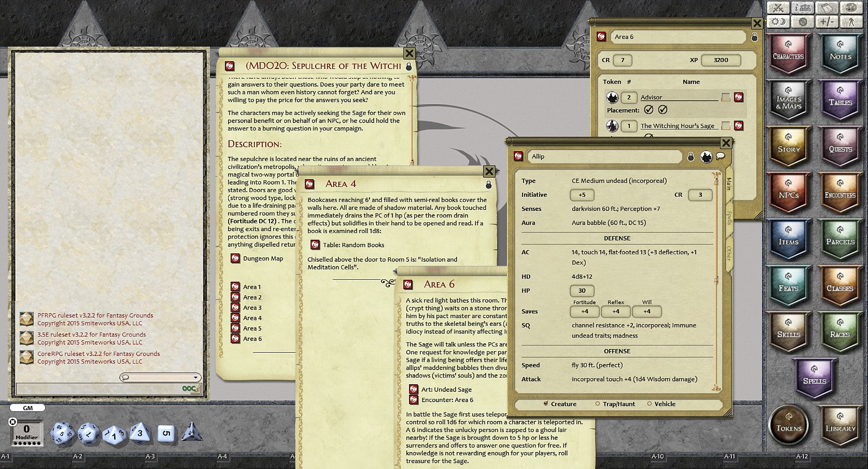868x469 pixels.
Task: Click the Modifier box
Action: 26,432
